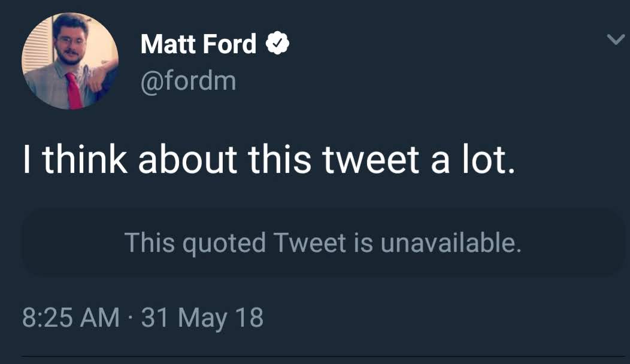Open the unavailable quoted Tweet box

tap(322, 243)
